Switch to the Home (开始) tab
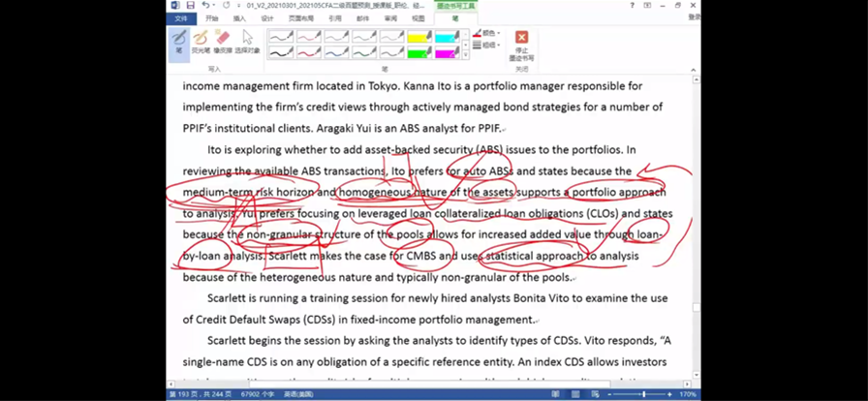This screenshot has width=868, height=401. tap(211, 18)
